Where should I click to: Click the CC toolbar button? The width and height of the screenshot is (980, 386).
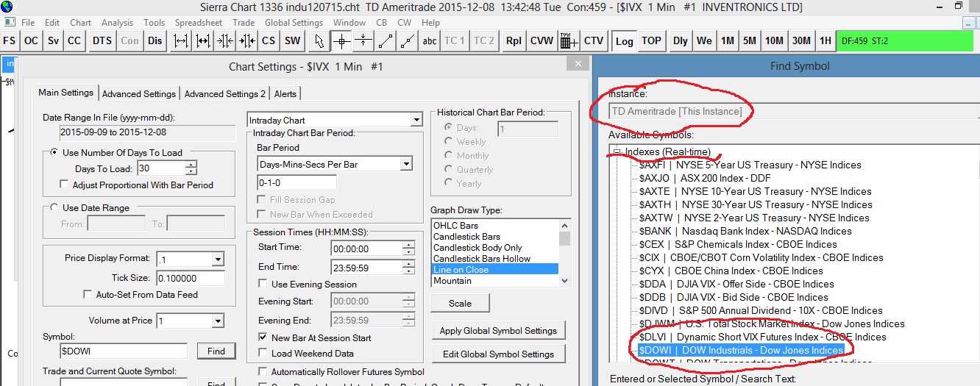tap(74, 40)
